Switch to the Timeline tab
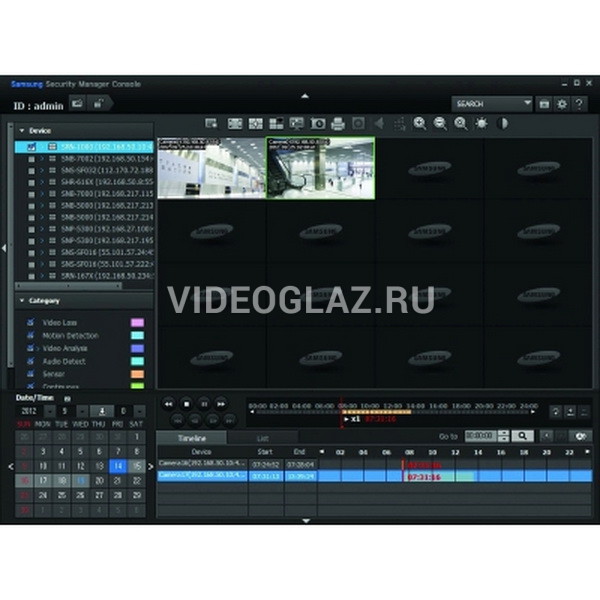 coord(192,438)
